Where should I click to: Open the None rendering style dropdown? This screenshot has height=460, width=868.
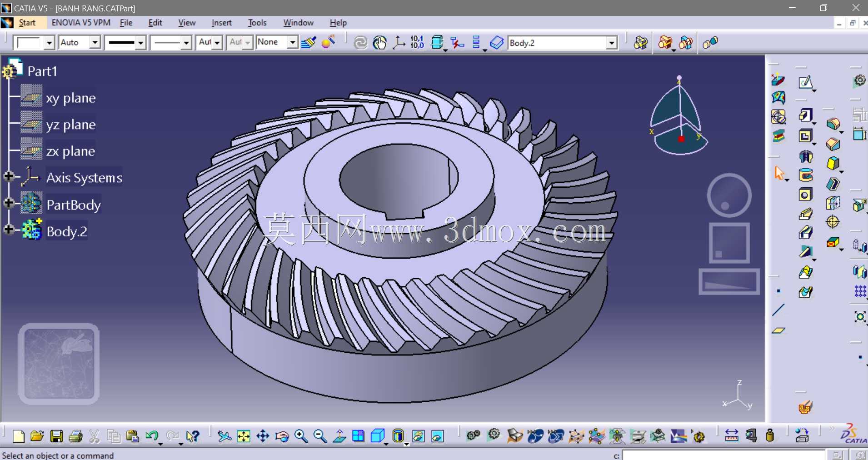click(293, 43)
